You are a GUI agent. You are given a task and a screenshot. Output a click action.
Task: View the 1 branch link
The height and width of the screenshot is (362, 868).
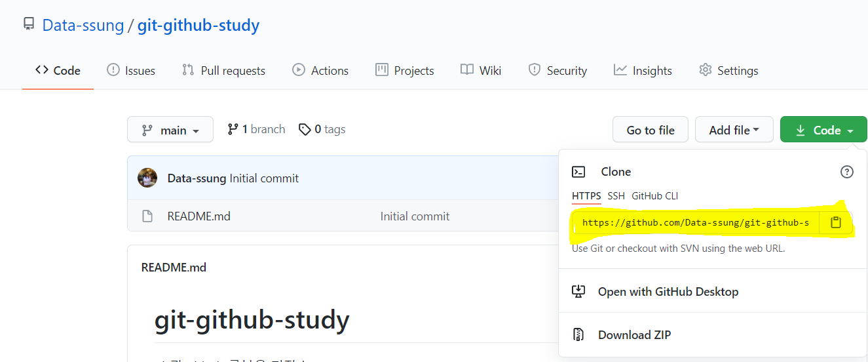coord(256,129)
